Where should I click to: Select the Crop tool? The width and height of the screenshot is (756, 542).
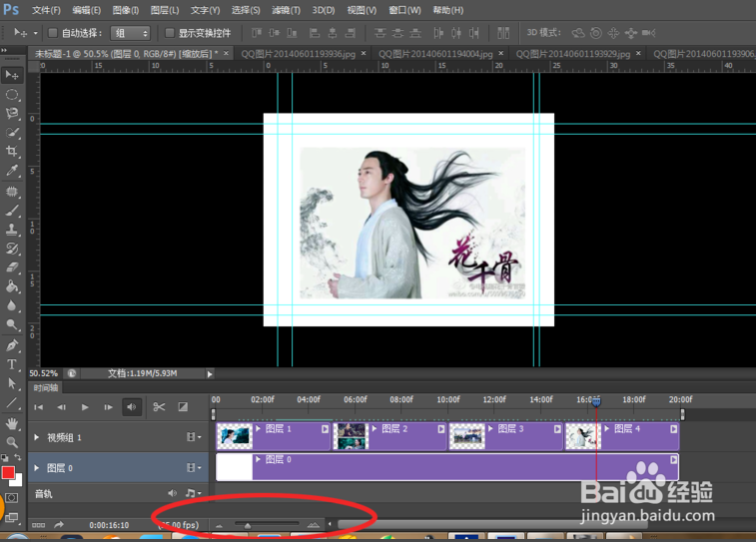tap(12, 152)
